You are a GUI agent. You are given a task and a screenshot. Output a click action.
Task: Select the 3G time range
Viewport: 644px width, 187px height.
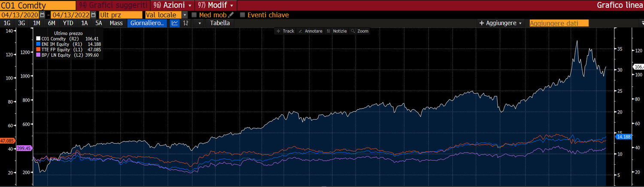coord(21,23)
